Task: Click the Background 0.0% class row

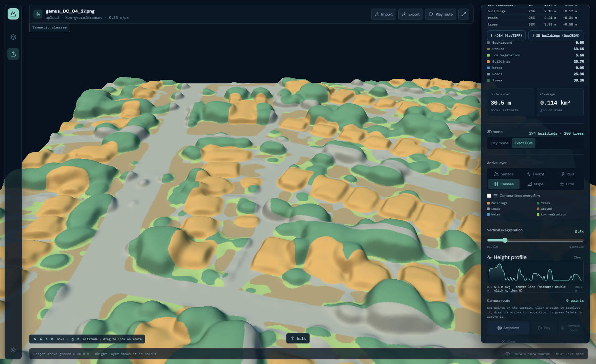Action: pyautogui.click(x=535, y=43)
